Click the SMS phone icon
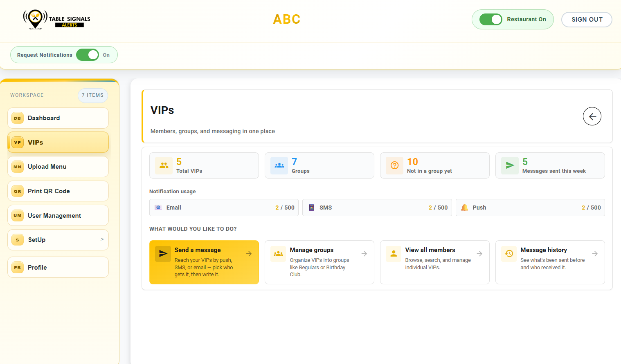Screen dimensions: 621x364 (x=311, y=208)
